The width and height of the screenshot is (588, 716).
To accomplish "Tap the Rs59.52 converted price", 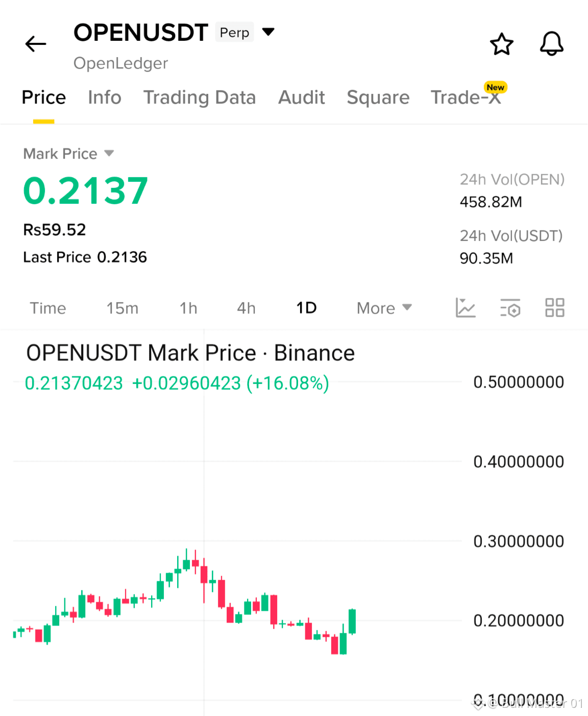I will click(x=55, y=230).
